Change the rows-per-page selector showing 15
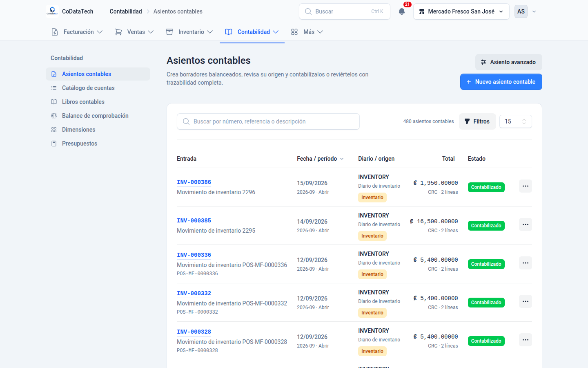Image resolution: width=588 pixels, height=368 pixels. 516,121
